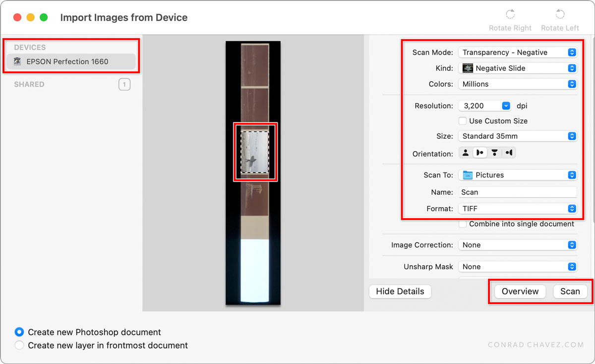The image size is (595, 364).
Task: Enable the Use Custom Size checkbox
Action: 462,121
